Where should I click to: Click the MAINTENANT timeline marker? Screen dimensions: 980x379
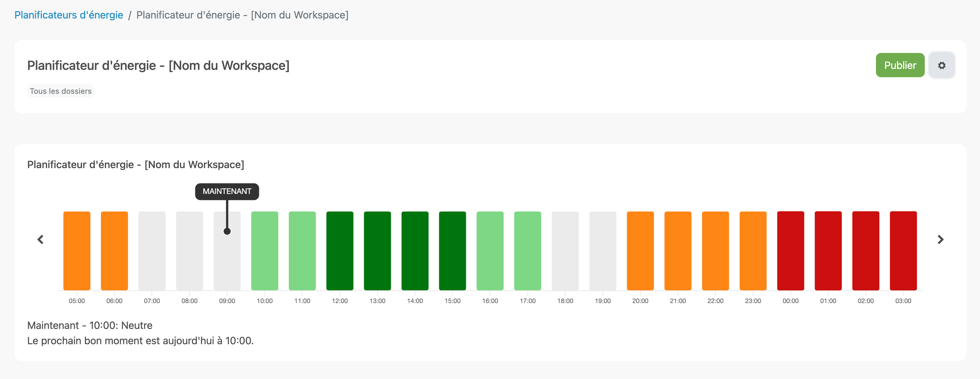point(227,191)
